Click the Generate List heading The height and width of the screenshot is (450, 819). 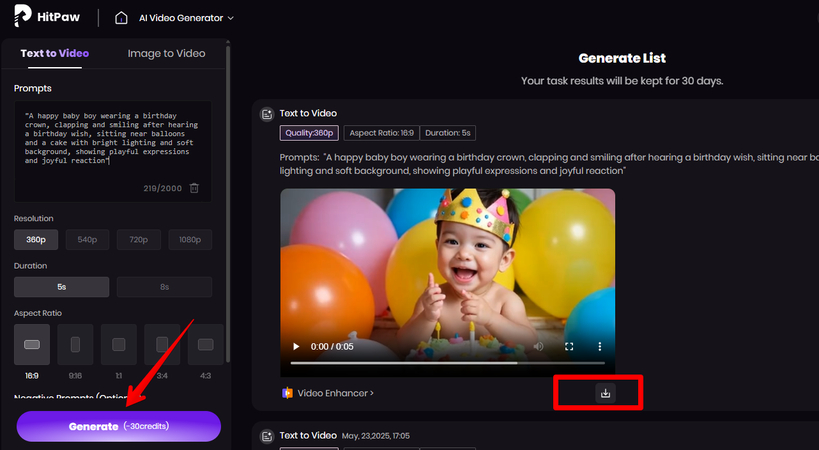pos(622,58)
